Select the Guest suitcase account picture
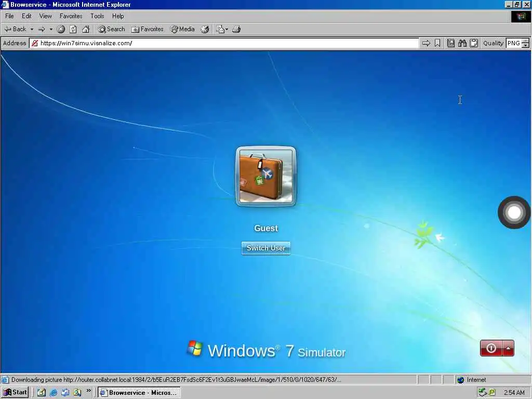 pos(265,176)
